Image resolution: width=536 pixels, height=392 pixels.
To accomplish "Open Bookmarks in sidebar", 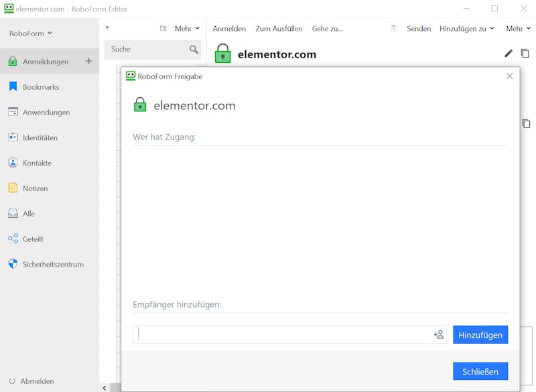I will click(41, 87).
